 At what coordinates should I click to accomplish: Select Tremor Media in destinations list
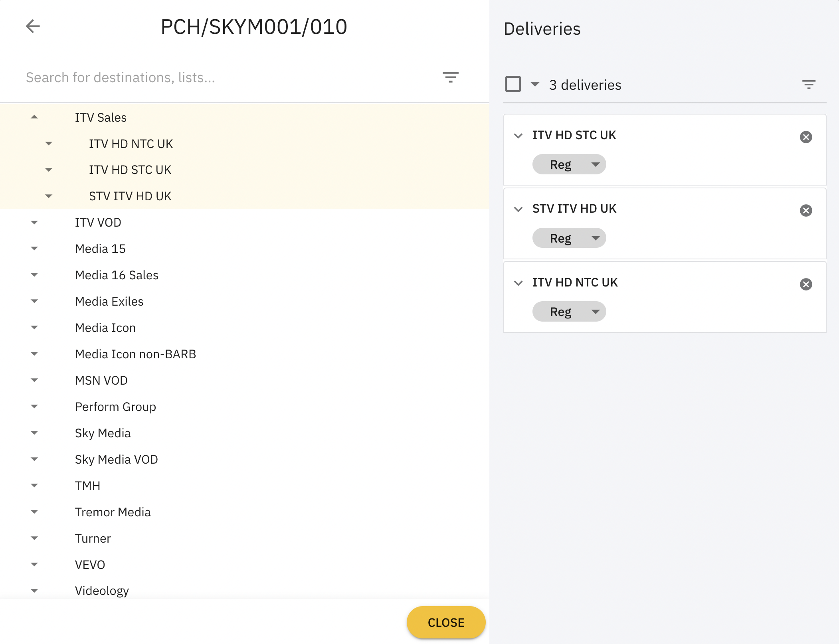pos(113,512)
